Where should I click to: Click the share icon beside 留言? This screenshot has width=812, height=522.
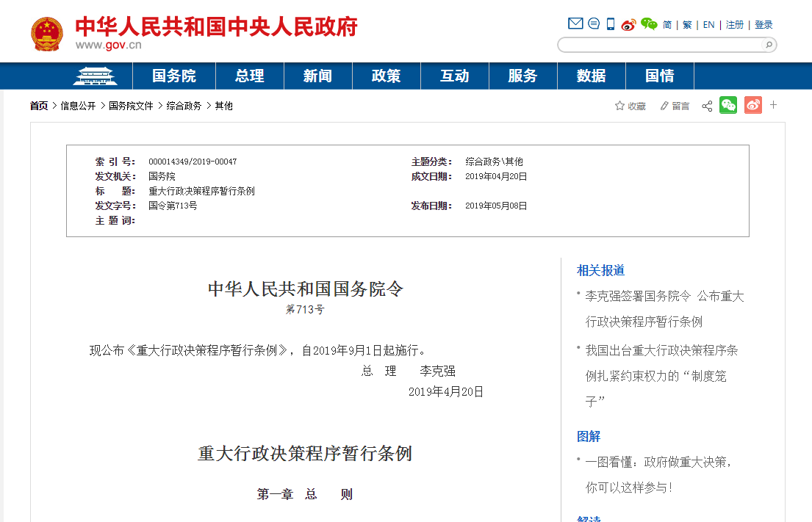tap(707, 106)
